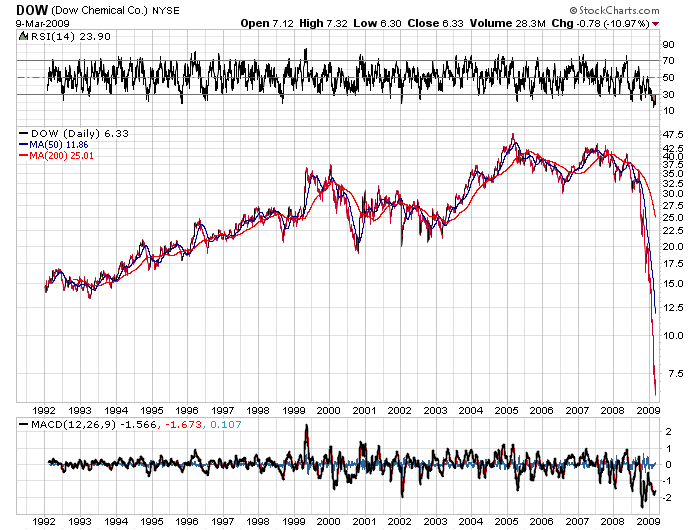Click the small RSI indicator icon
Viewport: 700px width, 530px height.
(23, 36)
